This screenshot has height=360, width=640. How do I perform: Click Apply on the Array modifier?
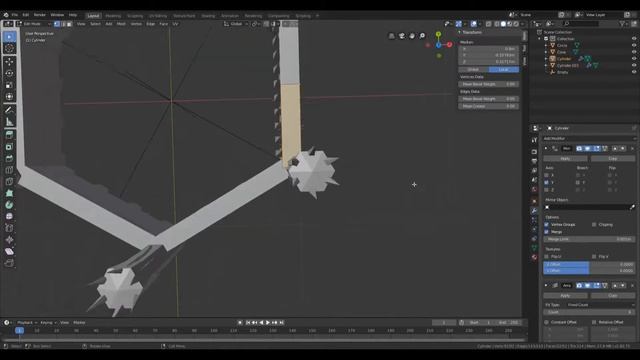(565, 296)
